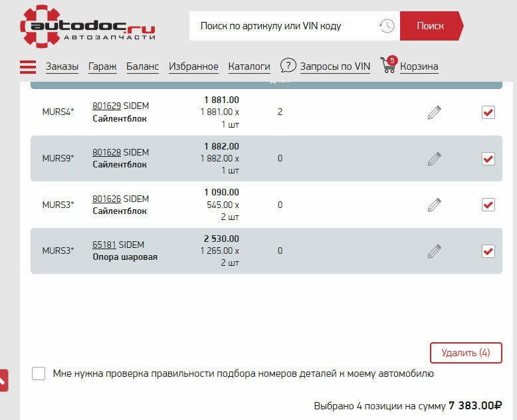This screenshot has height=420, width=517.
Task: Open the hamburger menu icon
Action: pos(28,67)
